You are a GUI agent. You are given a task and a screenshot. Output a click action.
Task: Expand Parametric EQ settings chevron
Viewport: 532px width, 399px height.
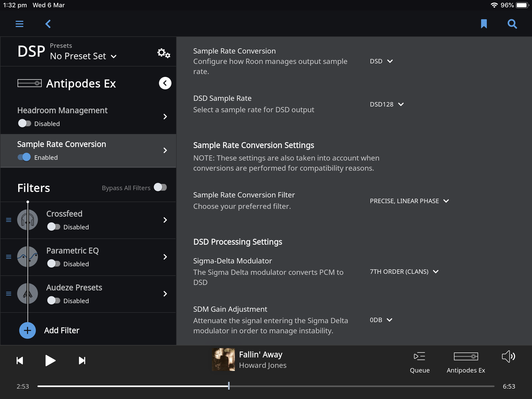coord(165,257)
